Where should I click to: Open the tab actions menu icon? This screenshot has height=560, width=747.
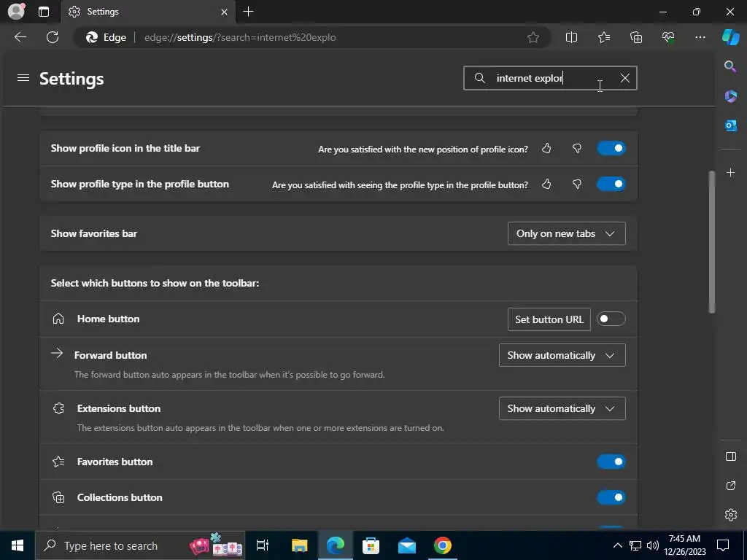coord(43,12)
